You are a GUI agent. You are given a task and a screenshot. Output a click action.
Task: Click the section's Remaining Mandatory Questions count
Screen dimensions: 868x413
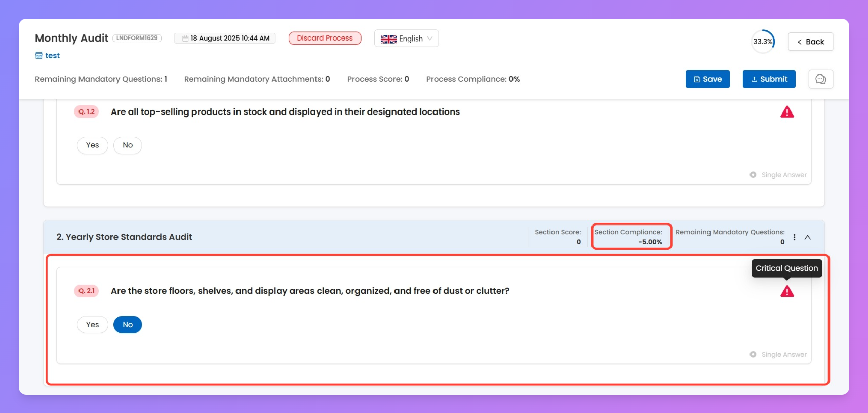(782, 242)
